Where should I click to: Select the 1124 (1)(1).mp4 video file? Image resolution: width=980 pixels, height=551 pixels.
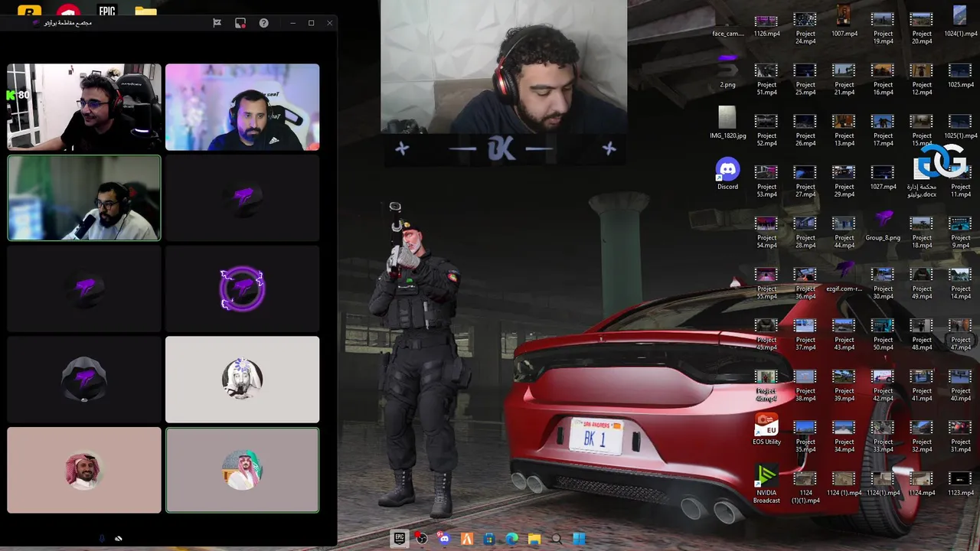pyautogui.click(x=805, y=488)
